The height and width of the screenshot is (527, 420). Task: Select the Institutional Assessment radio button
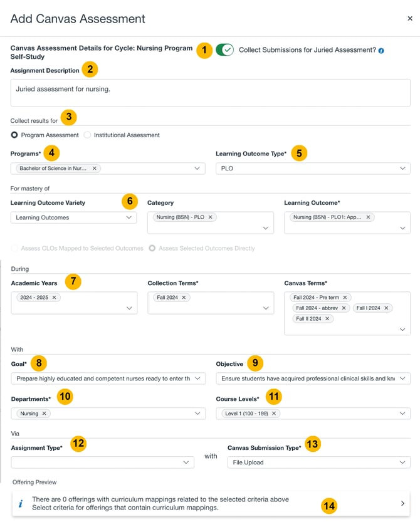88,135
